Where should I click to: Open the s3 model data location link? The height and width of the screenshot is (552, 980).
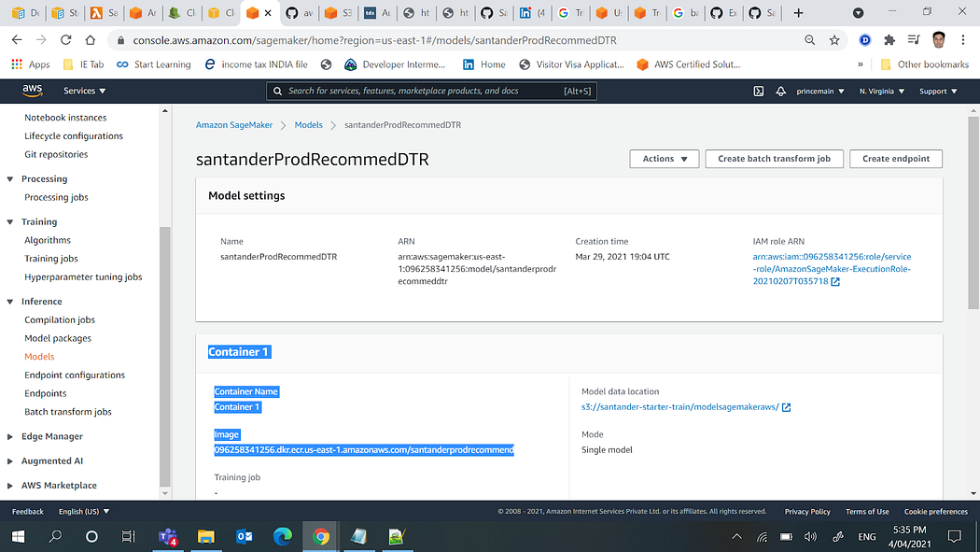coord(680,407)
